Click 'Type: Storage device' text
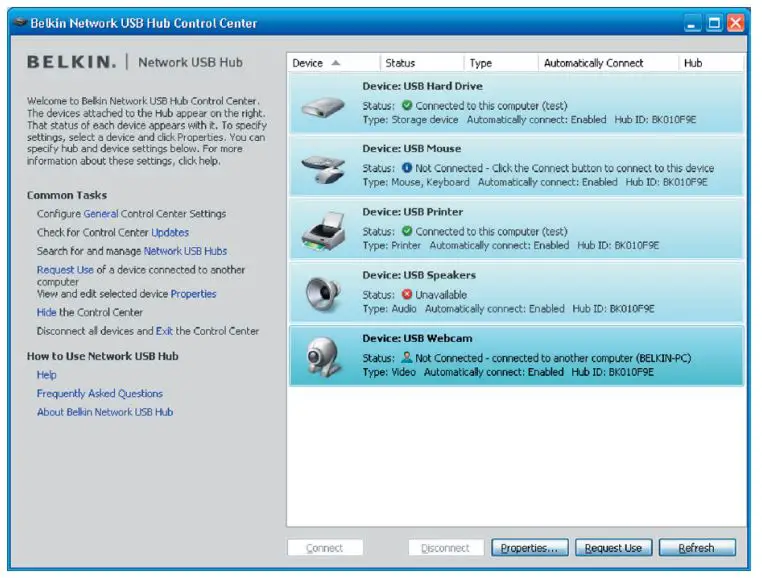762x578 pixels. point(410,120)
